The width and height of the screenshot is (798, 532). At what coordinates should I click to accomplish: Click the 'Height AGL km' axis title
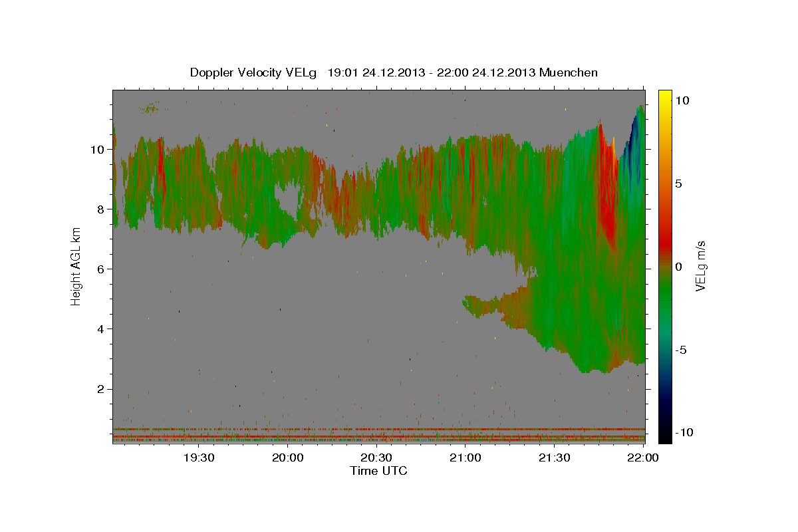[x=76, y=266]
